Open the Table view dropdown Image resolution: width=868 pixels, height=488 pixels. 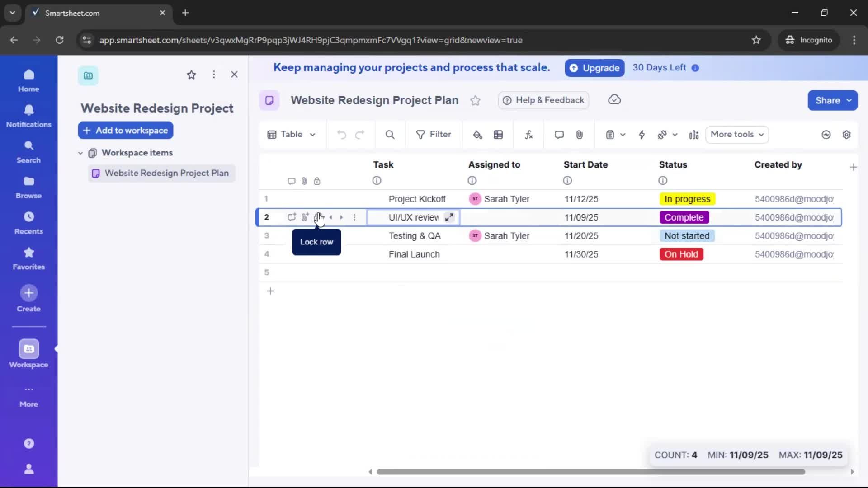point(292,134)
